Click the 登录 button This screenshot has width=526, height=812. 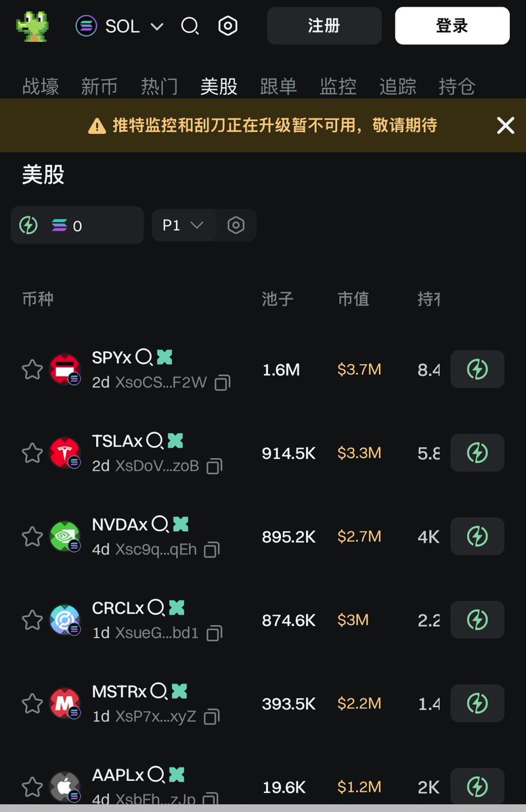tap(452, 26)
